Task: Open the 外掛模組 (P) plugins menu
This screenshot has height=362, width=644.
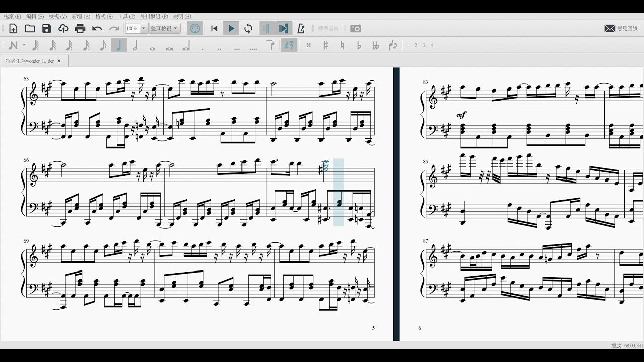Action: (x=154, y=16)
